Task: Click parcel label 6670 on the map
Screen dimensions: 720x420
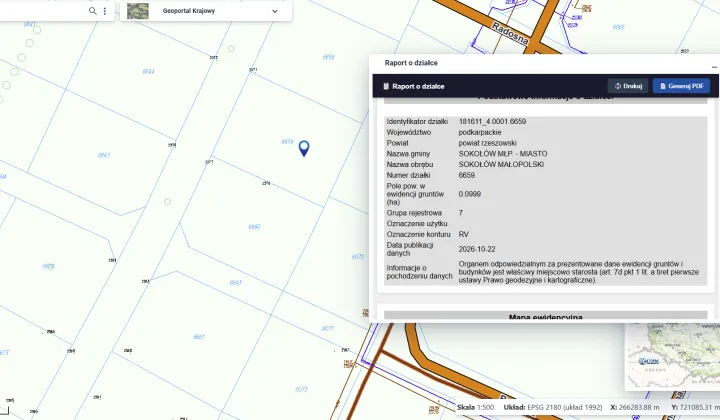Action: pos(358,257)
